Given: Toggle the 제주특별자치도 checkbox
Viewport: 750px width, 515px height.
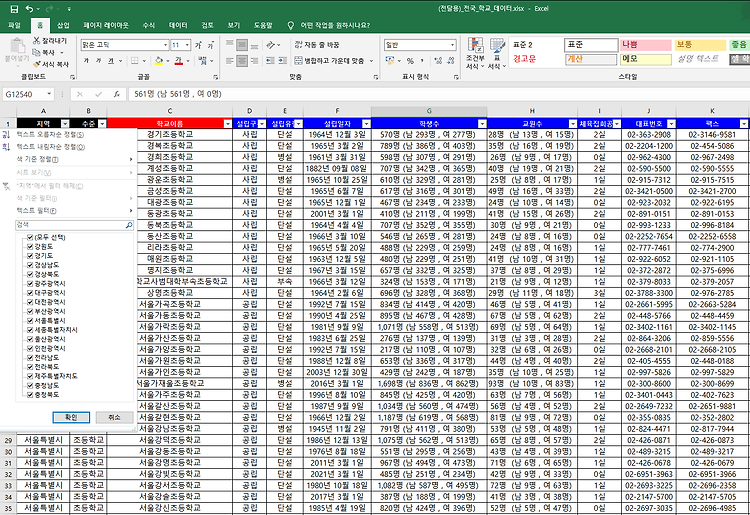Looking at the screenshot, I should click(30, 376).
